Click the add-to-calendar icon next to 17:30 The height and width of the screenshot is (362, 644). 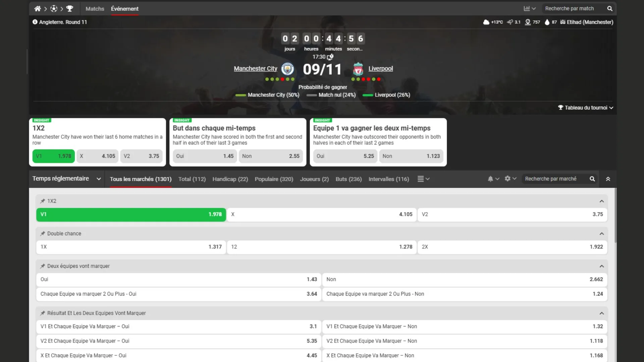(330, 57)
